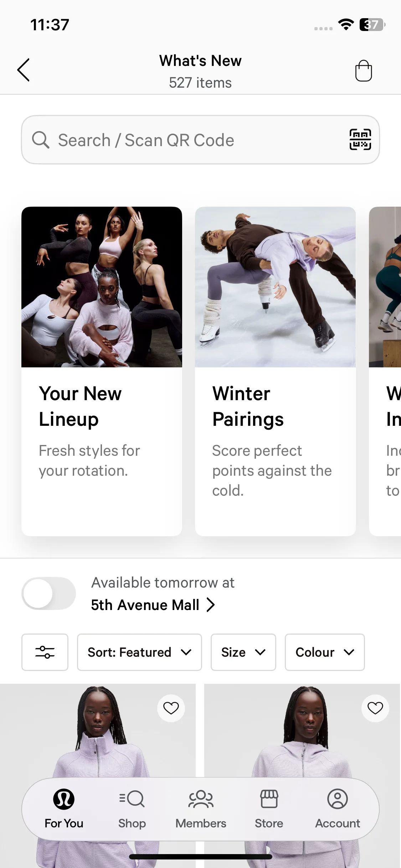401x868 pixels.
Task: Tap the QR code scanner icon
Action: point(360,140)
